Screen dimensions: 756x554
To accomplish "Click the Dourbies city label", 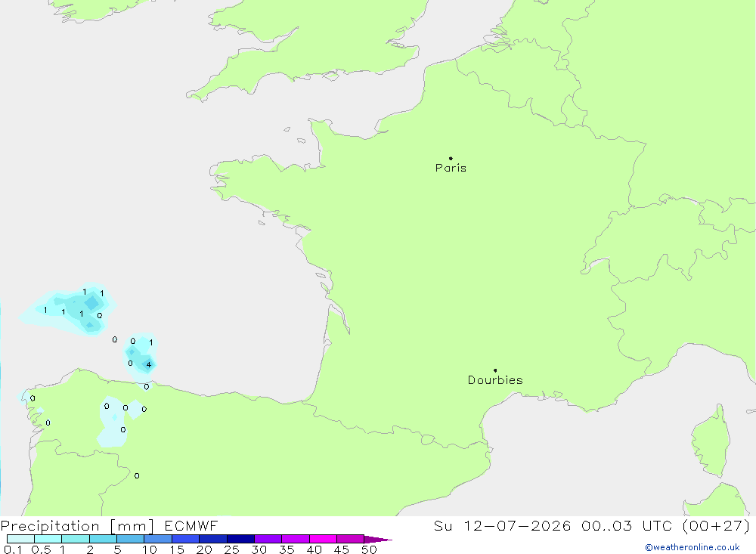I will [495, 380].
